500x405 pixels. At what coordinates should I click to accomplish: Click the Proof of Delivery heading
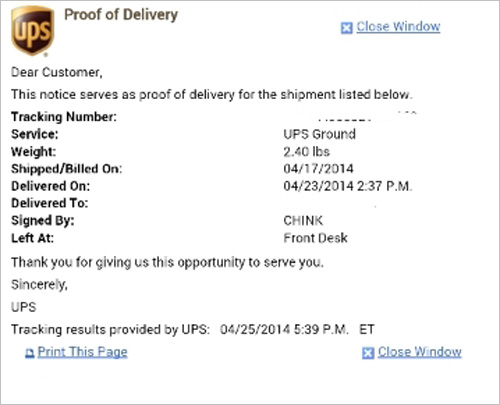(121, 15)
